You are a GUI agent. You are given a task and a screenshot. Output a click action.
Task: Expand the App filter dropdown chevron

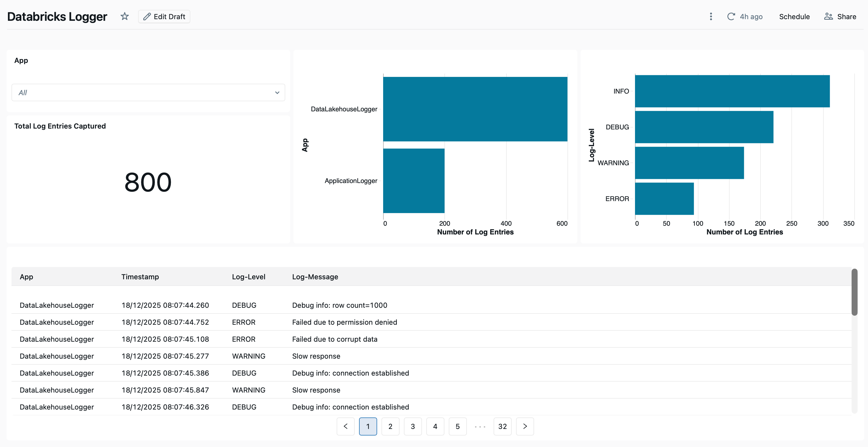[277, 93]
